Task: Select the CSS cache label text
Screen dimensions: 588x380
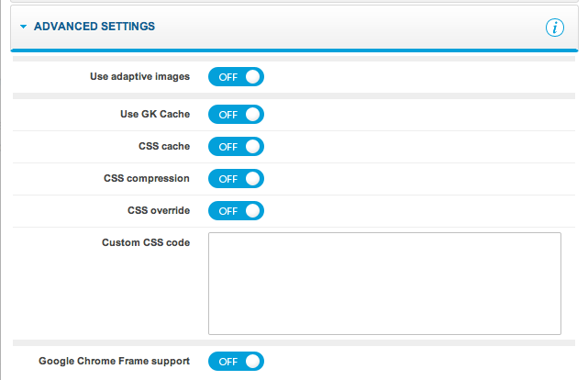Action: (x=162, y=146)
